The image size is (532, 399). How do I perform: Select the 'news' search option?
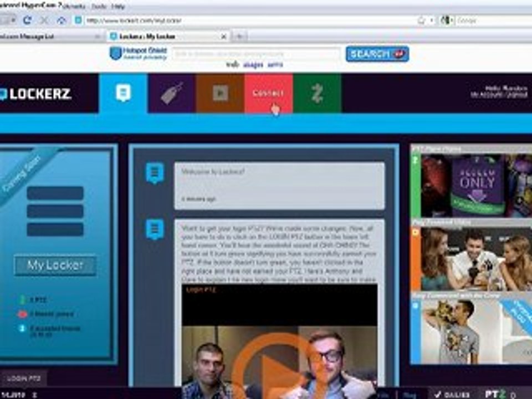[275, 64]
